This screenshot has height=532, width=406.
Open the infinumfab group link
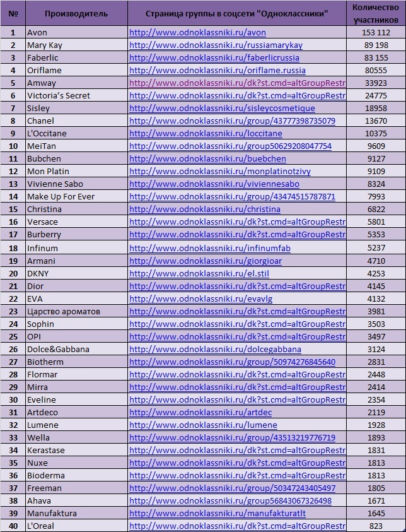210,249
